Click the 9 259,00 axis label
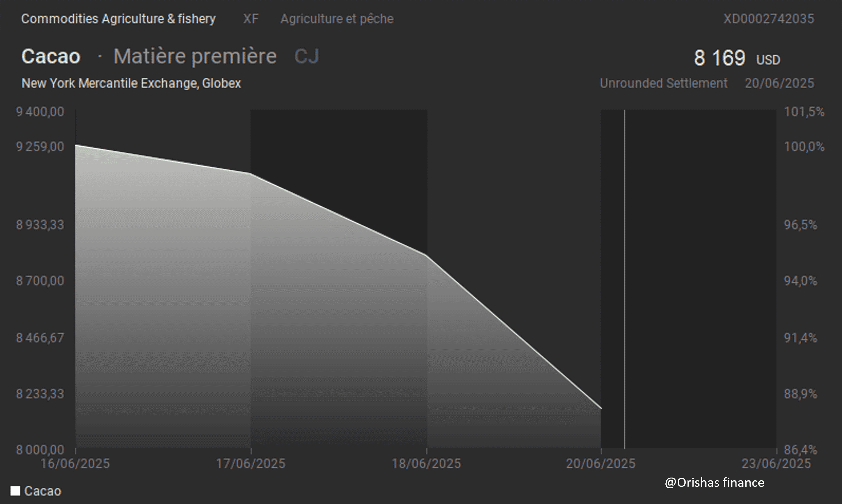842x504 pixels. (x=40, y=147)
